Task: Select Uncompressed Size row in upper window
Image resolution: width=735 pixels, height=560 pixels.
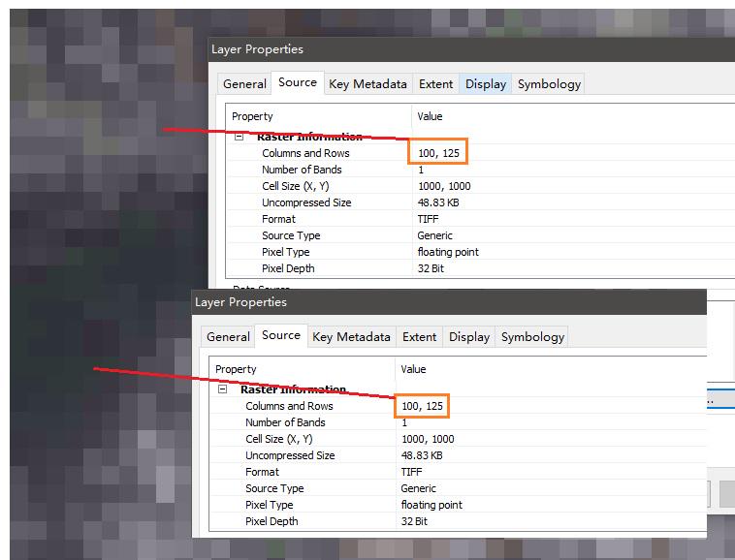Action: click(x=481, y=202)
